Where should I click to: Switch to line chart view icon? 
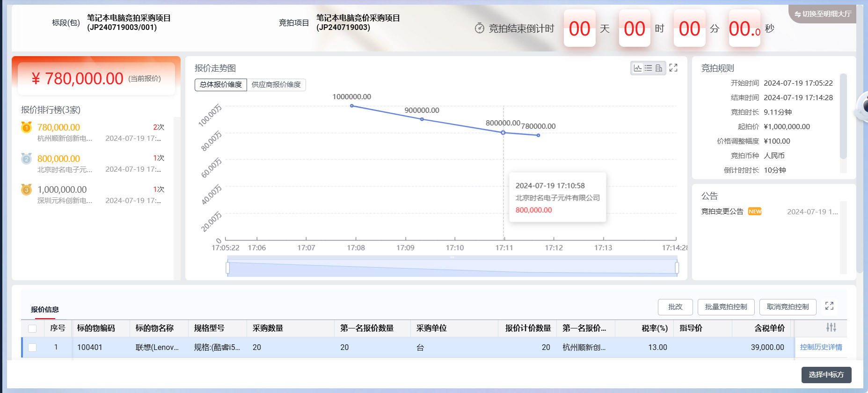click(x=637, y=68)
